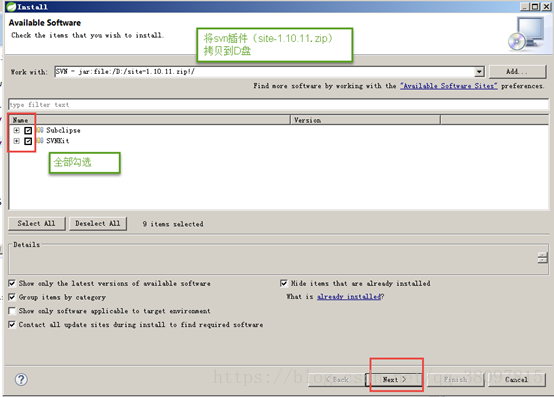Viewport: 554px width, 397px height.
Task: Expand the Subclipse tree node
Action: 16,130
